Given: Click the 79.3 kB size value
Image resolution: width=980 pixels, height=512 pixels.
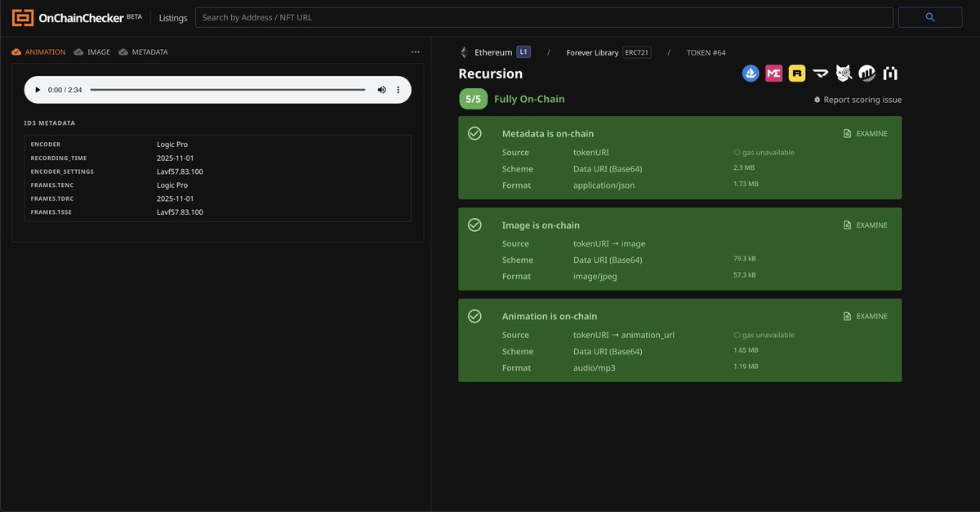Looking at the screenshot, I should 745,259.
